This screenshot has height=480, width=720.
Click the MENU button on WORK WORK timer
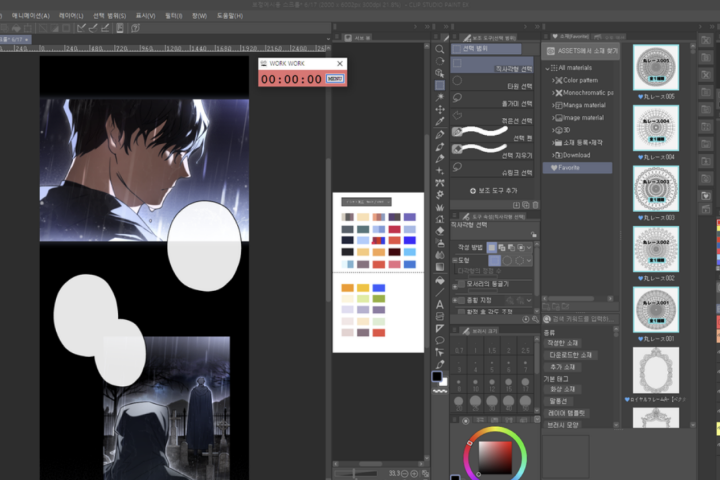[x=335, y=79]
